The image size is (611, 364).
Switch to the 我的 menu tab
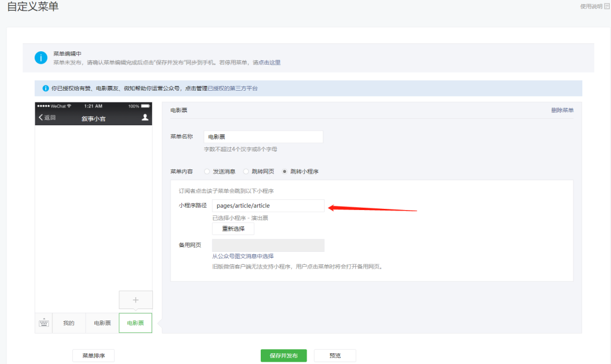tap(69, 322)
